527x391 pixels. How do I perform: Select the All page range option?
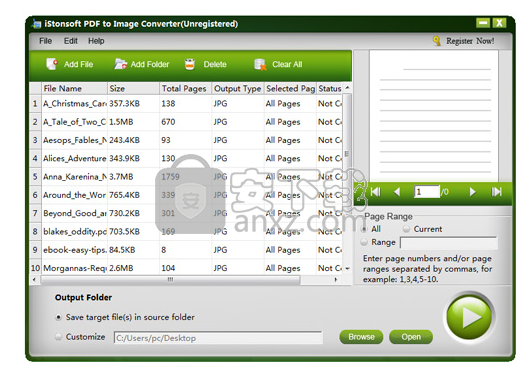(364, 229)
